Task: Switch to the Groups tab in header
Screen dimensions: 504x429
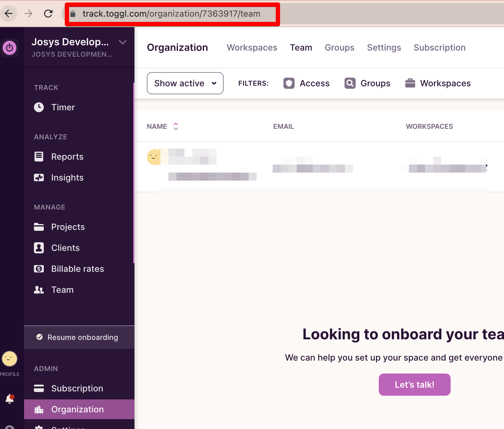Action: pyautogui.click(x=339, y=47)
